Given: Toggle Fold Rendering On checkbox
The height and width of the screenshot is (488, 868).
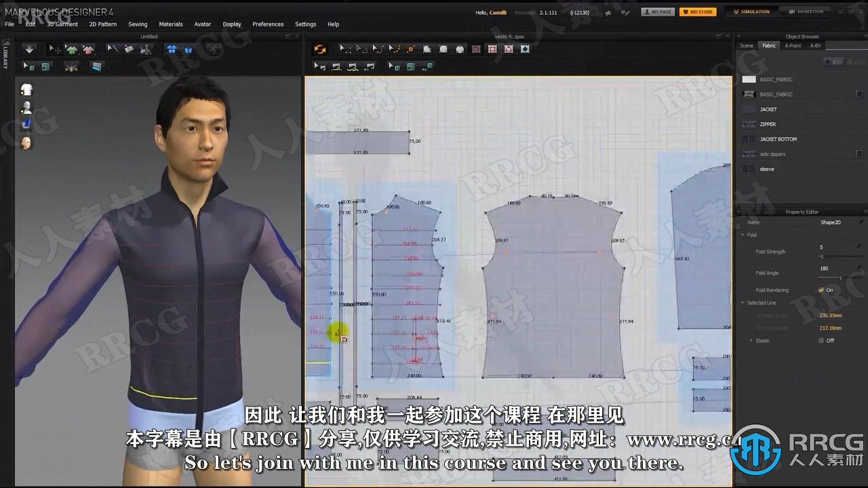Looking at the screenshot, I should tap(821, 290).
